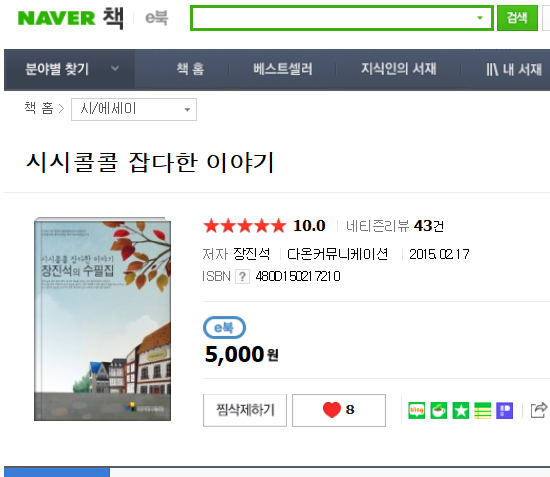Open the search box suggestion arrow
Screen dimensions: 550x477
pyautogui.click(x=480, y=18)
